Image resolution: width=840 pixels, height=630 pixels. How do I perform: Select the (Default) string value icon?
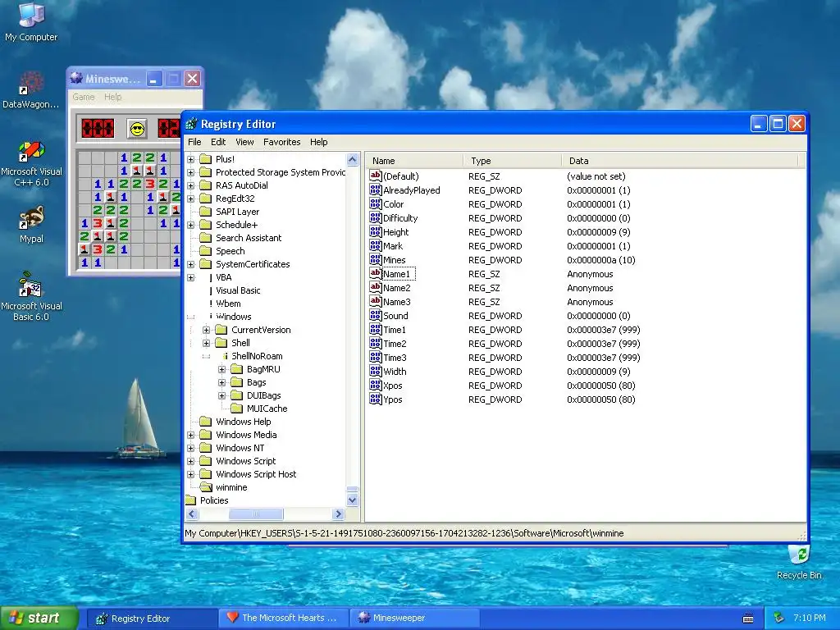pos(375,176)
